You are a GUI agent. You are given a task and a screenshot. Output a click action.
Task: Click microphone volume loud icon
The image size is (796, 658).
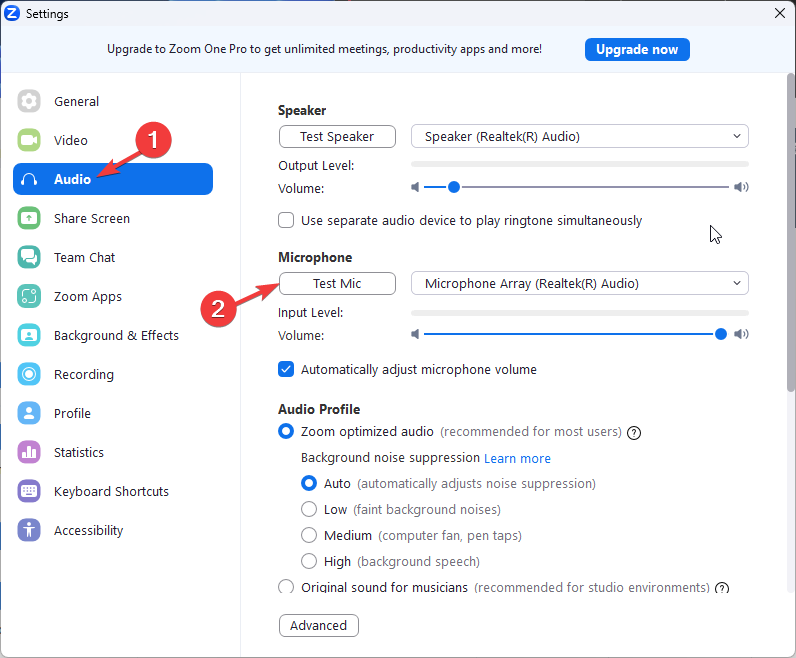741,334
